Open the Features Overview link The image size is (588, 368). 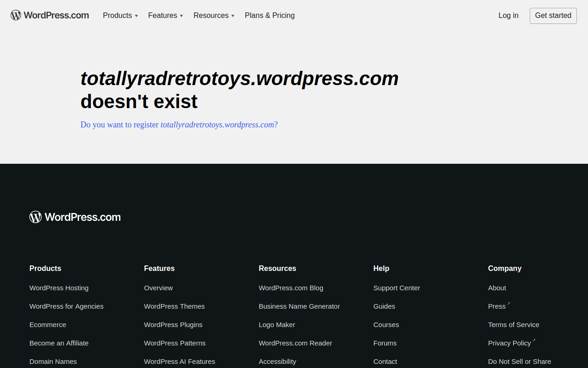click(158, 288)
